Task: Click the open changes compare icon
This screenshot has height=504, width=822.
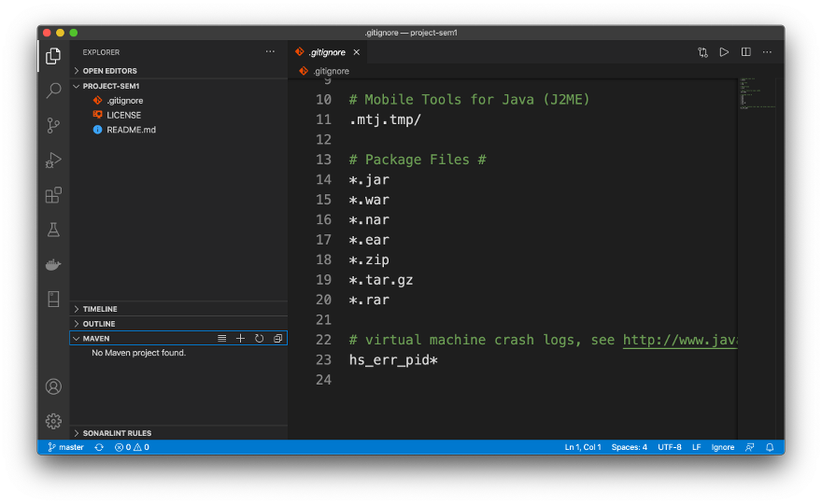Action: point(702,52)
